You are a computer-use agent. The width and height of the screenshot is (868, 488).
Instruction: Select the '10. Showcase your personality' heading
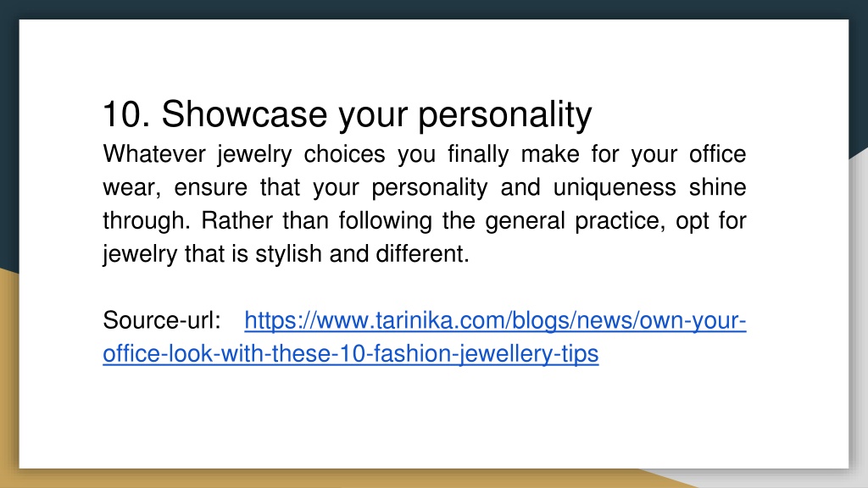[x=347, y=114]
